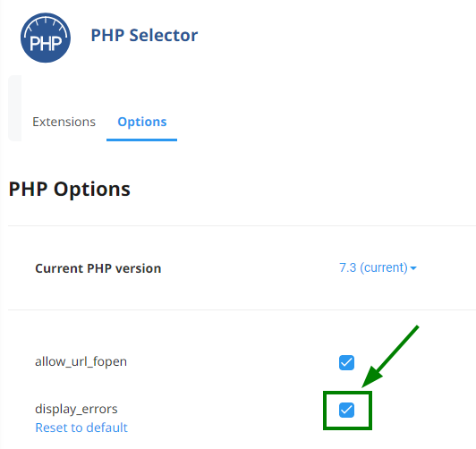Click the Current PHP version row label
Viewport: 476px width, 449px height.
(98, 268)
